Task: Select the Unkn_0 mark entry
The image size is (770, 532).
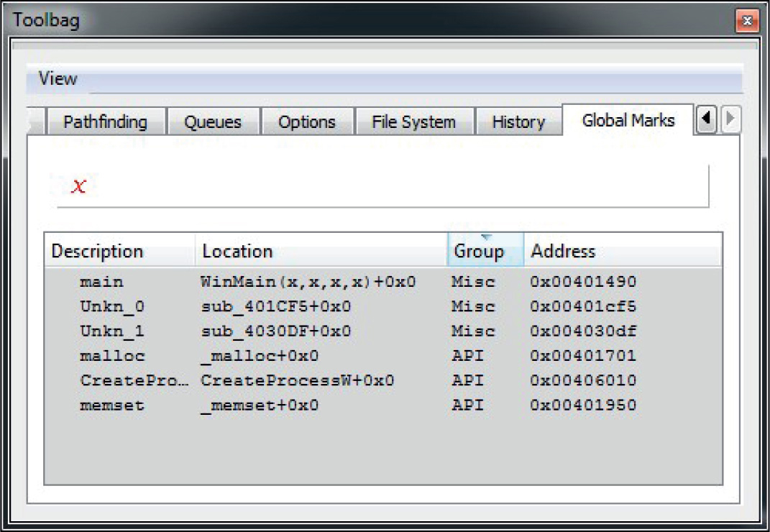Action: [x=111, y=307]
